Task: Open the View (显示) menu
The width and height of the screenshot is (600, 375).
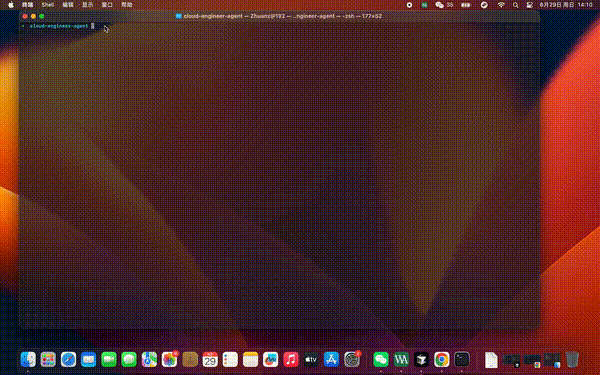Action: pos(88,5)
